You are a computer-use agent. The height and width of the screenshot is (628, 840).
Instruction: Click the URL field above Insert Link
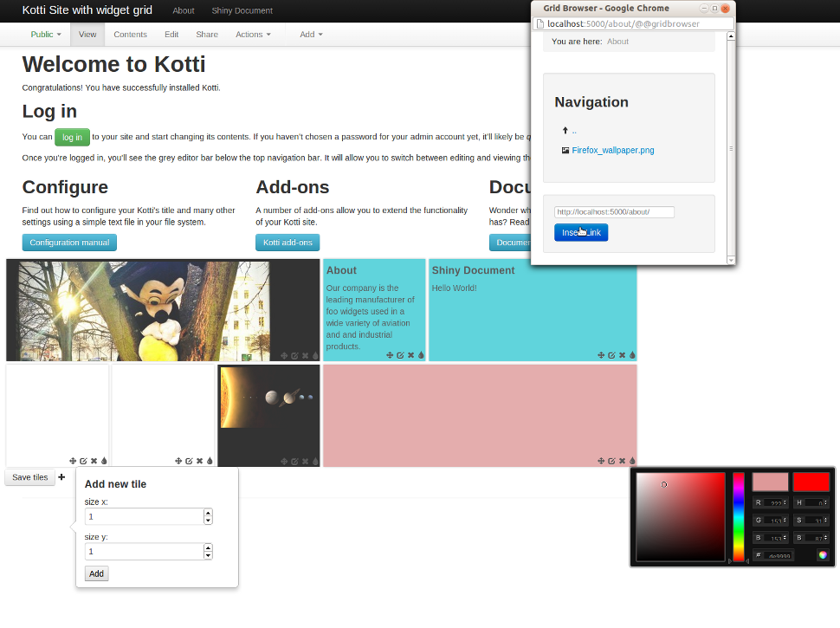615,211
